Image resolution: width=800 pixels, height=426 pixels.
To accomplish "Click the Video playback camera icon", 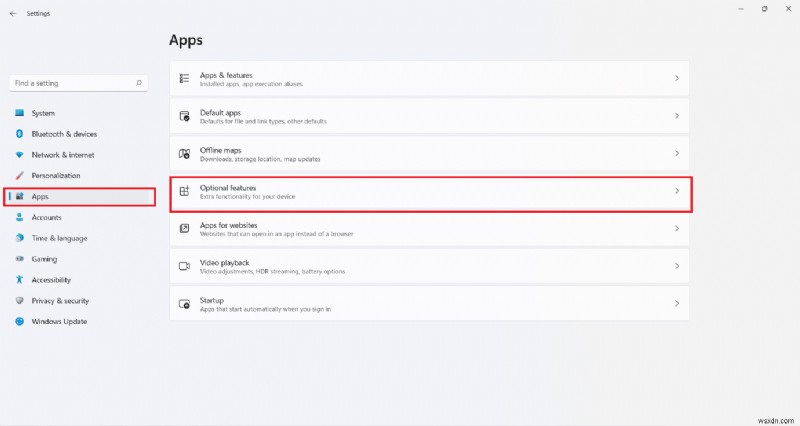I will point(184,266).
